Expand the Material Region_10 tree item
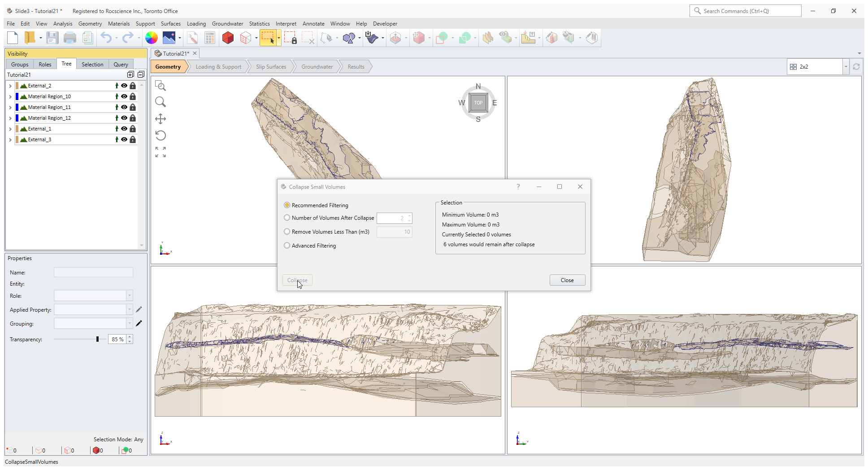868x470 pixels. coord(10,96)
